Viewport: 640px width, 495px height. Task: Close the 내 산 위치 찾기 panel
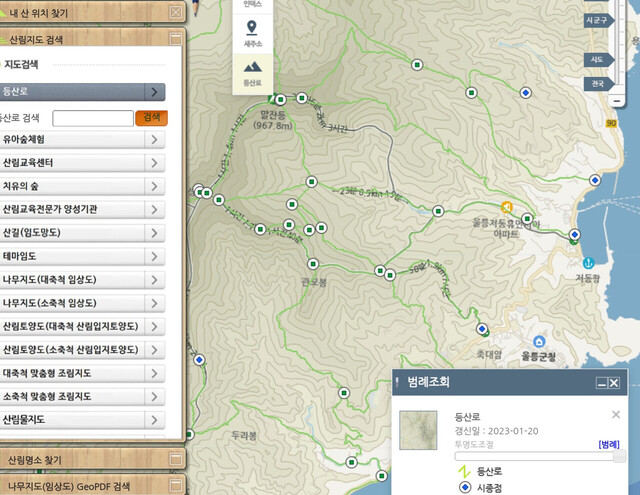point(176,12)
